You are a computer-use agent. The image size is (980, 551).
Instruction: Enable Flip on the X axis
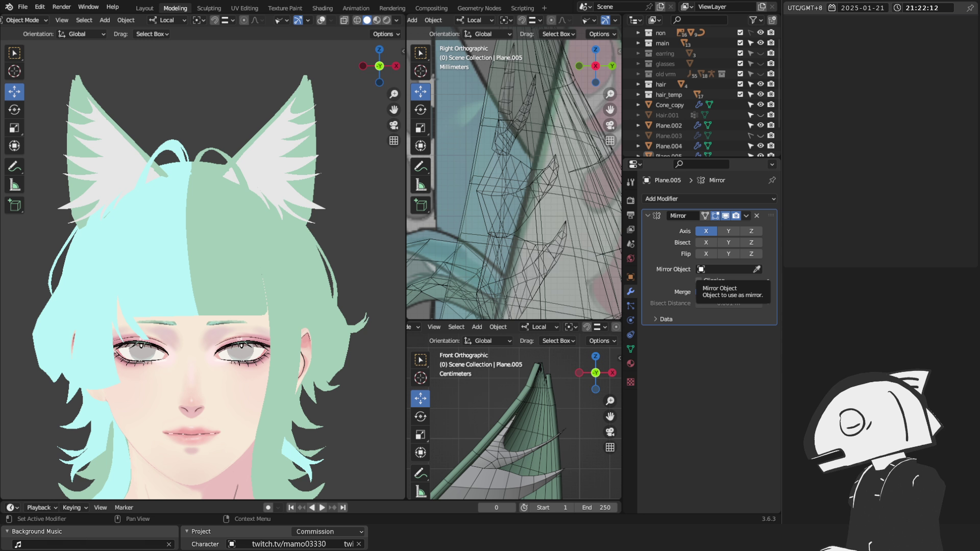click(706, 254)
